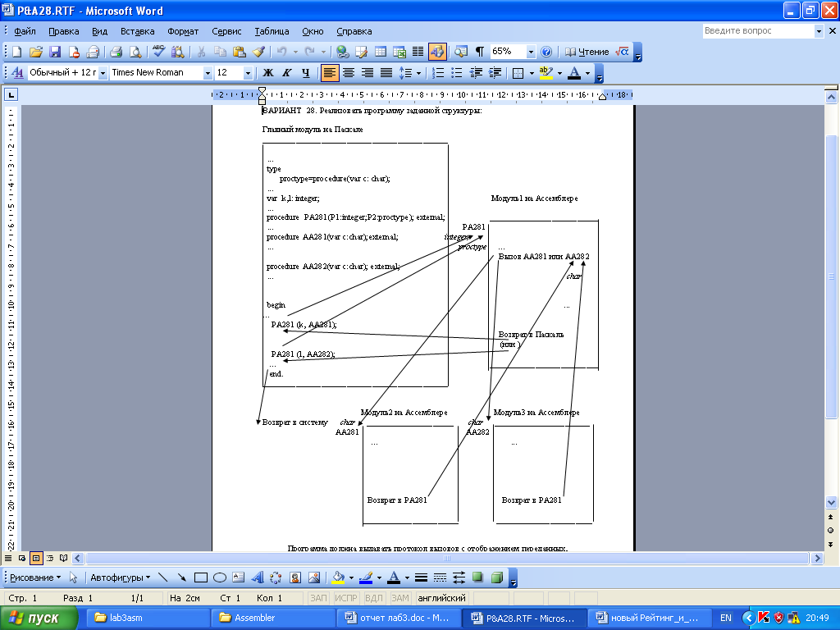Viewport: 840px width, 630px height.
Task: Expand Автофигуры shapes menu
Action: (120, 577)
